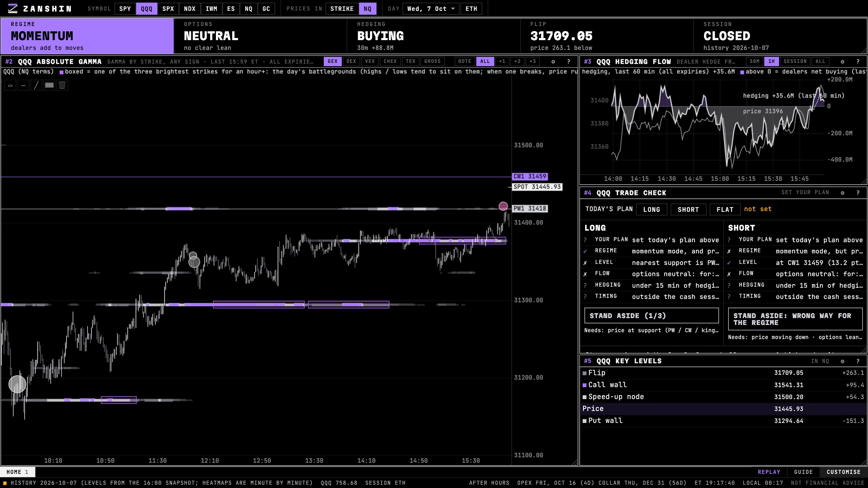Screen dimensions: 868x488
Task: Set today's plan to SHORT
Action: pyautogui.click(x=688, y=209)
